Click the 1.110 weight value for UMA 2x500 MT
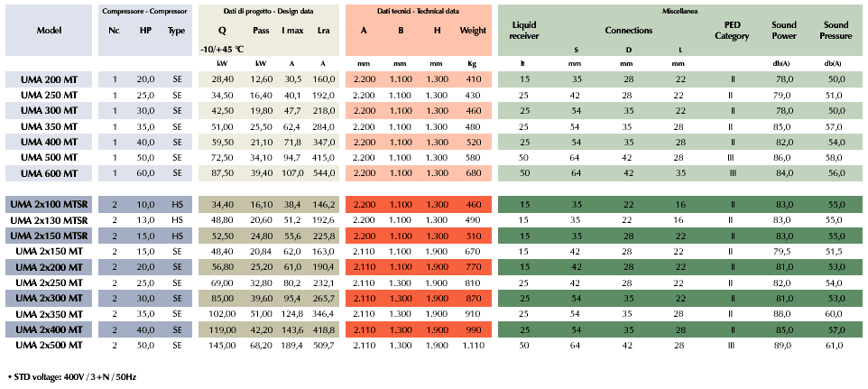The image size is (868, 389). coord(472,345)
